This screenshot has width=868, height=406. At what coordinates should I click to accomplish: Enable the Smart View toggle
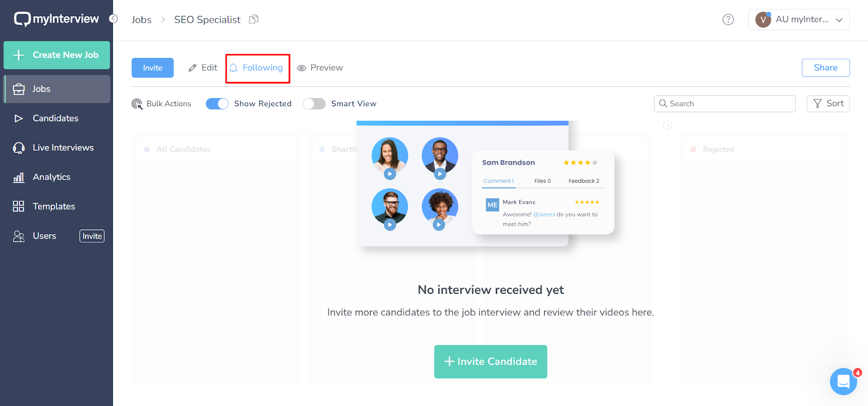click(x=314, y=104)
